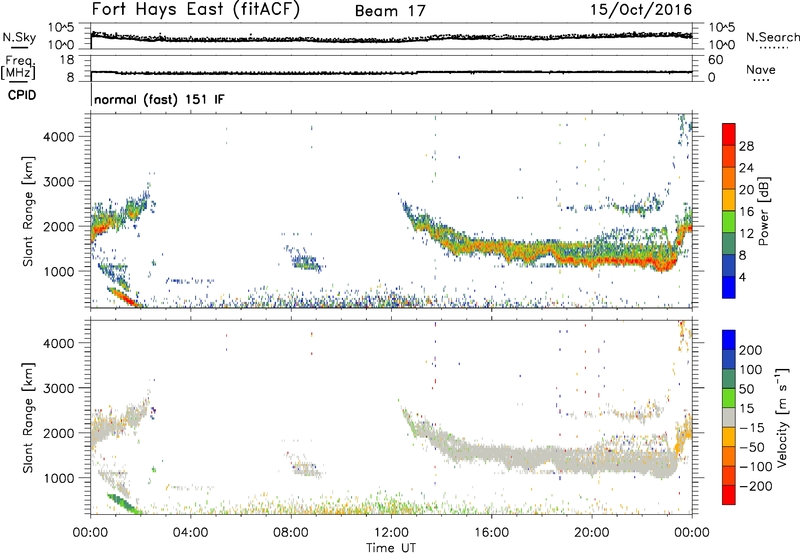Click the "4" label on Power colorbar

click(743, 278)
